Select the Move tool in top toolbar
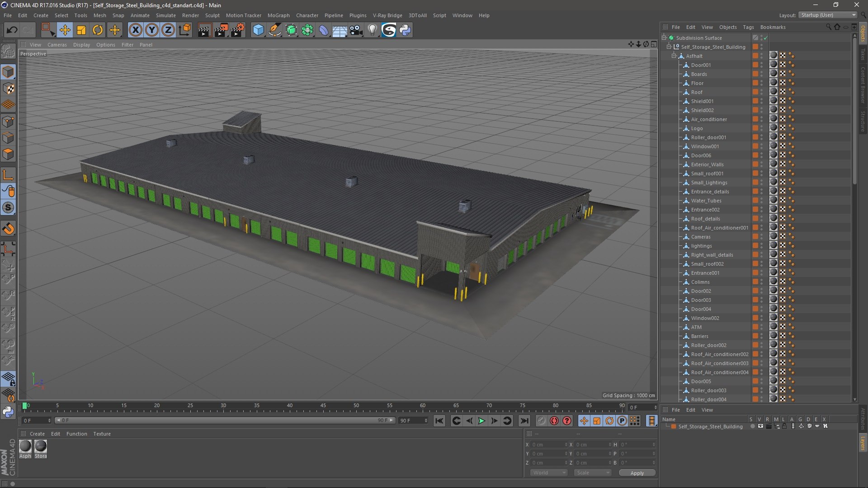This screenshot has height=488, width=868. coord(65,30)
